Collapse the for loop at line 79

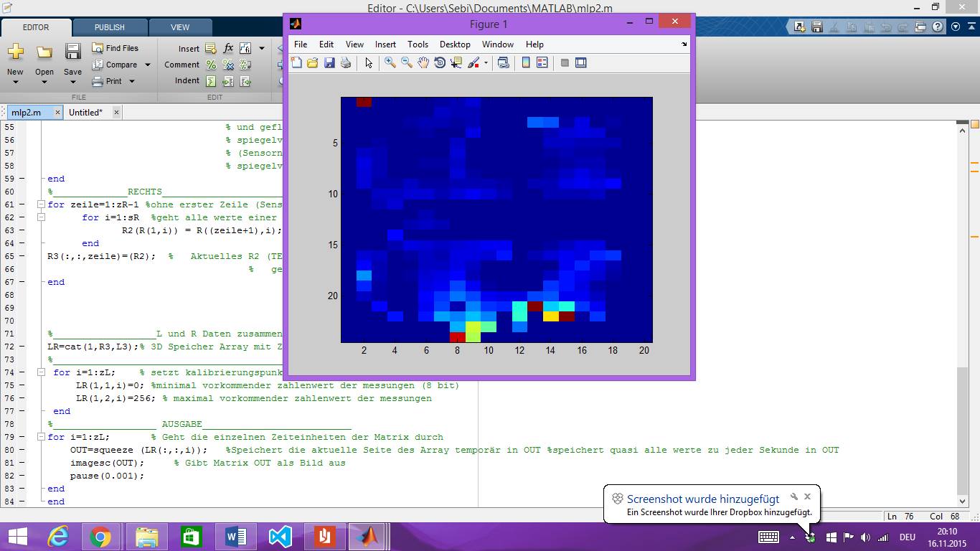click(41, 437)
